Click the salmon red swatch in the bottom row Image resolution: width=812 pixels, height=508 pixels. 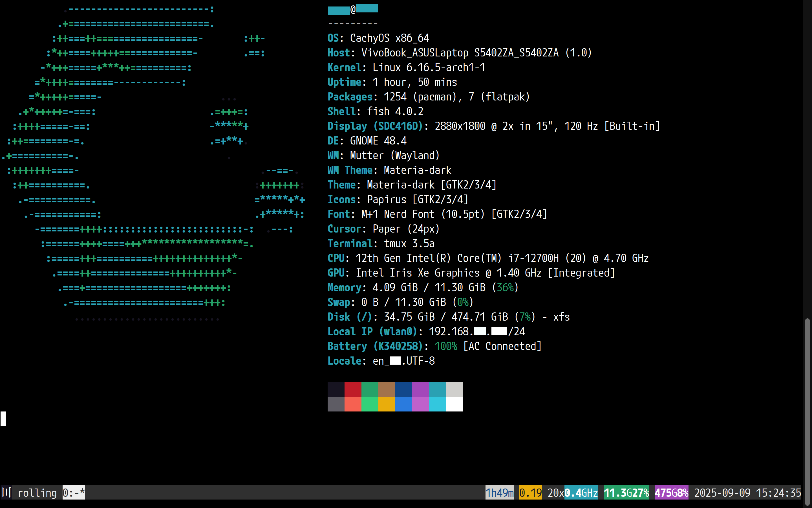tap(353, 404)
